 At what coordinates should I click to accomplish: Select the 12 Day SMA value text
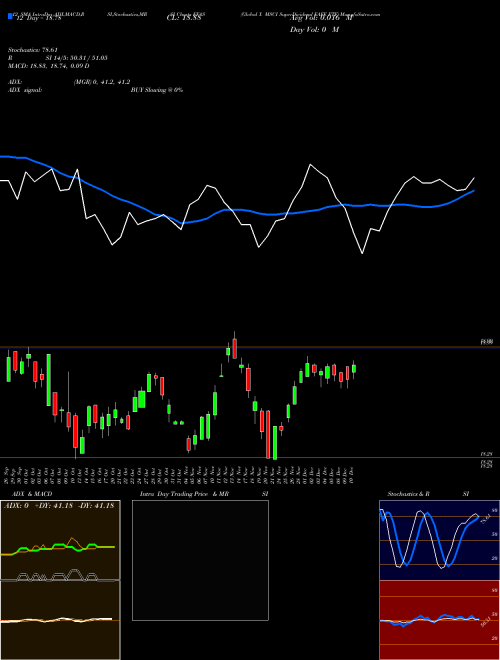click(x=38, y=18)
